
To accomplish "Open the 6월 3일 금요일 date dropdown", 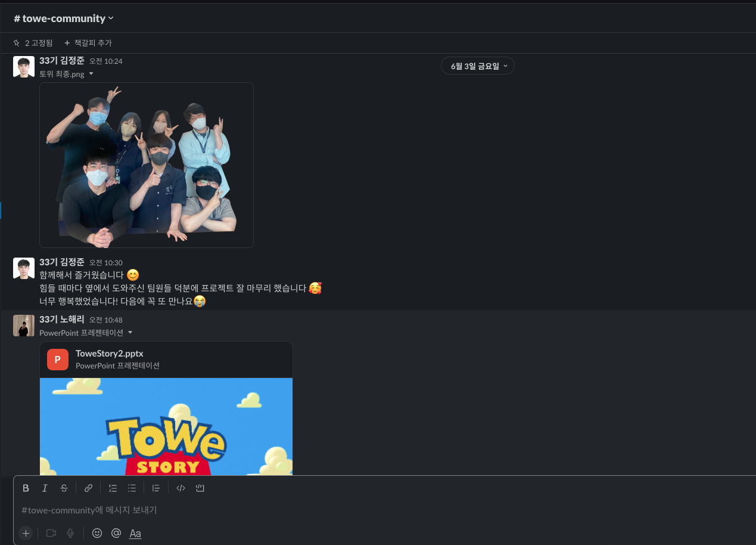I will pos(477,66).
